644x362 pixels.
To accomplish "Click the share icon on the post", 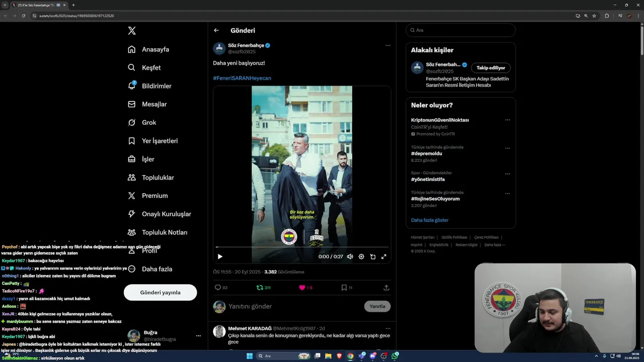I will point(386,288).
